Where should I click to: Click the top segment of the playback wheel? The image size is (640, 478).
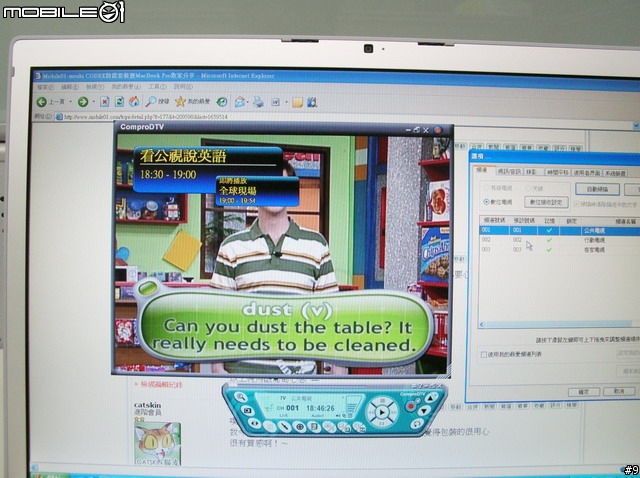tap(382, 401)
